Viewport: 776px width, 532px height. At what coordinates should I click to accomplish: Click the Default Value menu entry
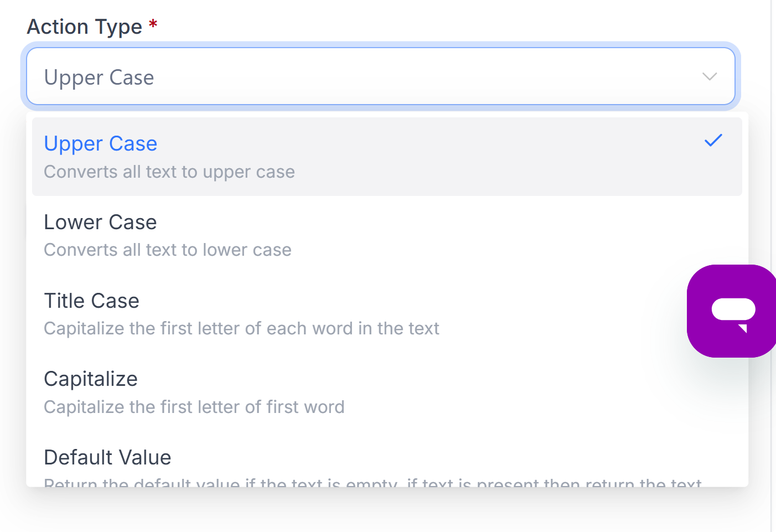(107, 457)
